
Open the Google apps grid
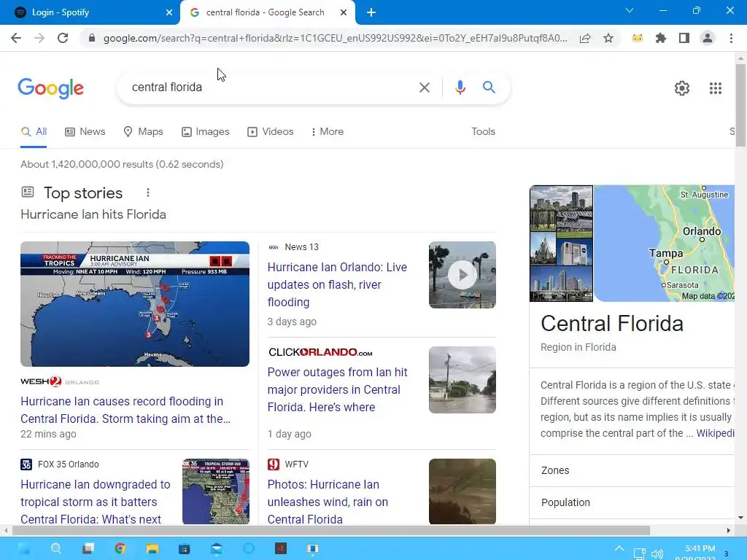pyautogui.click(x=716, y=88)
